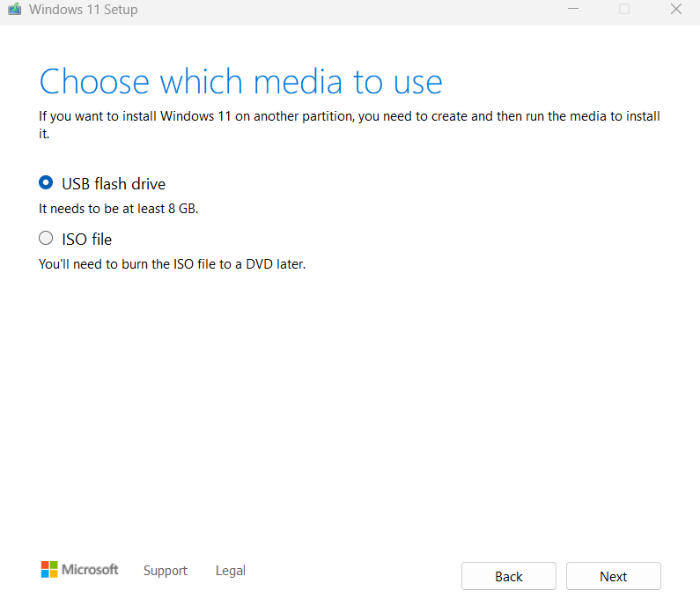700x613 pixels.
Task: Click the "Windows 11 Setup" title text
Action: (84, 10)
